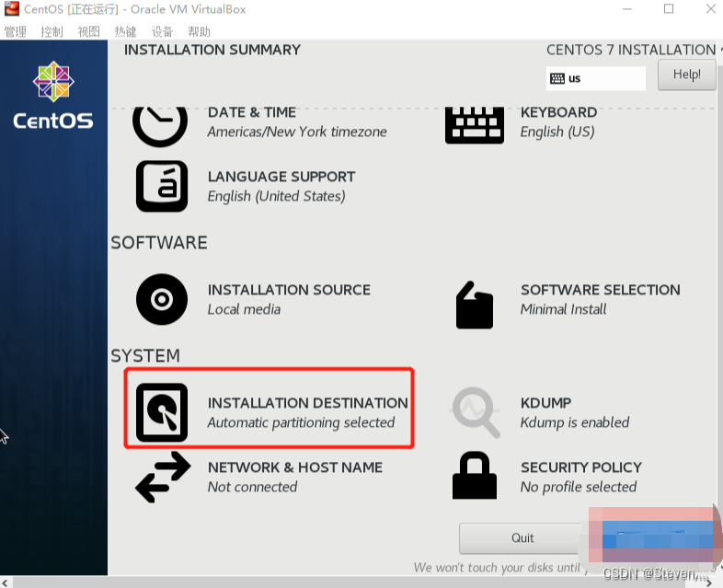Image resolution: width=723 pixels, height=588 pixels.
Task: Open Network & Host Name arrows icon
Action: coord(163,477)
